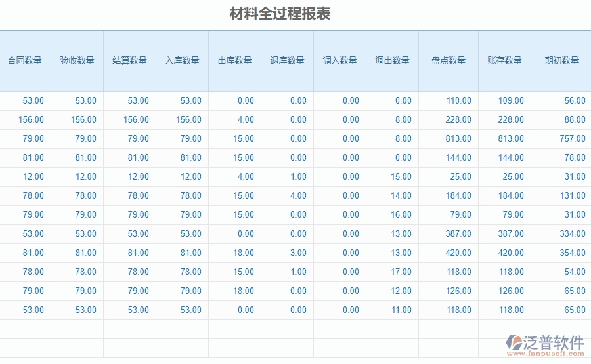Viewport: 591px width, 364px height.
Task: Click the 56.00 value in 期初数量
Action: (x=575, y=100)
